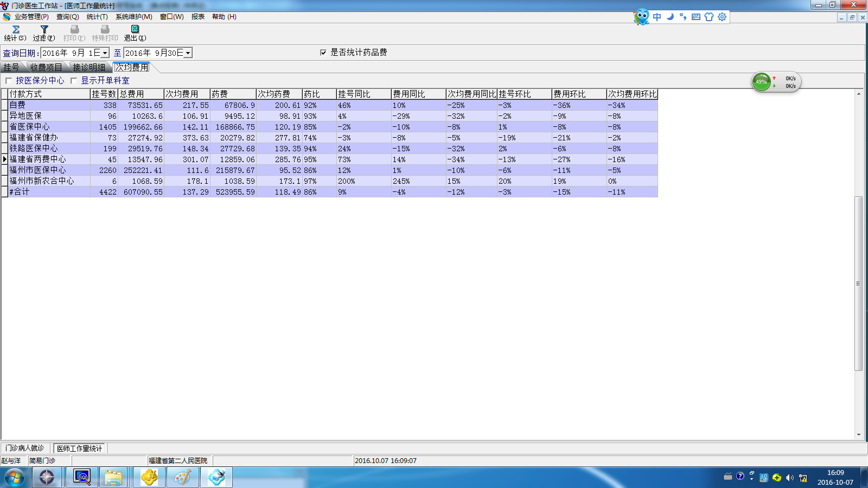Select the 次均费用 tab
868x488 pixels.
click(132, 67)
